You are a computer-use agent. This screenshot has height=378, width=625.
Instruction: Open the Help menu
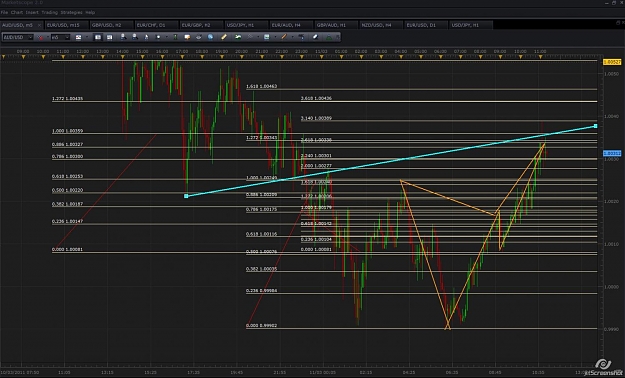[90, 12]
